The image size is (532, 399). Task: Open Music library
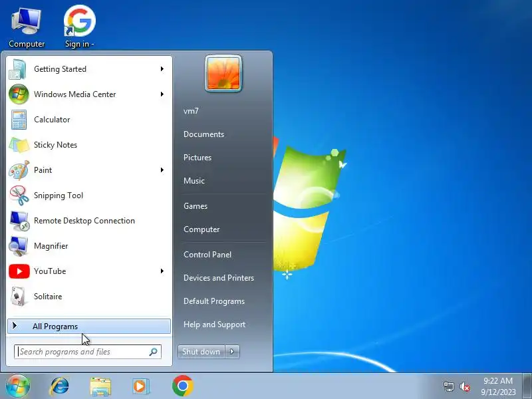coord(194,181)
